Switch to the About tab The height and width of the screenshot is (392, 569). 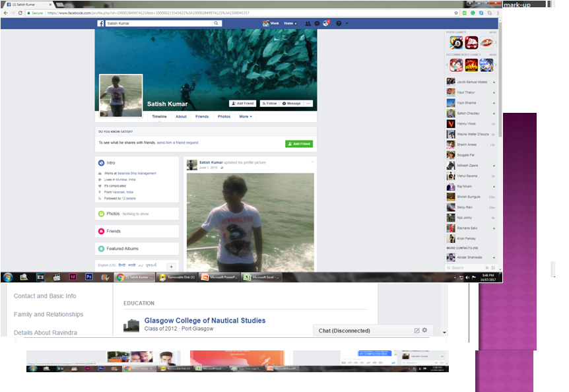[x=181, y=116]
